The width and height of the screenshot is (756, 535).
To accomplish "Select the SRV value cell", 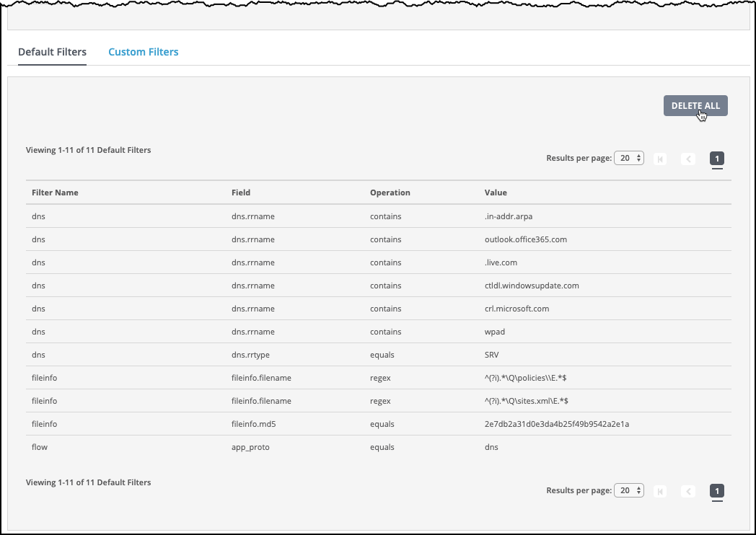I will pyautogui.click(x=492, y=355).
